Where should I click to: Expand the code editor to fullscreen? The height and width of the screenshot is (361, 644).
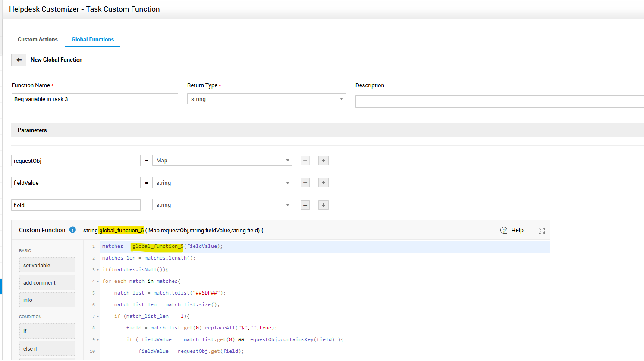[x=541, y=231]
